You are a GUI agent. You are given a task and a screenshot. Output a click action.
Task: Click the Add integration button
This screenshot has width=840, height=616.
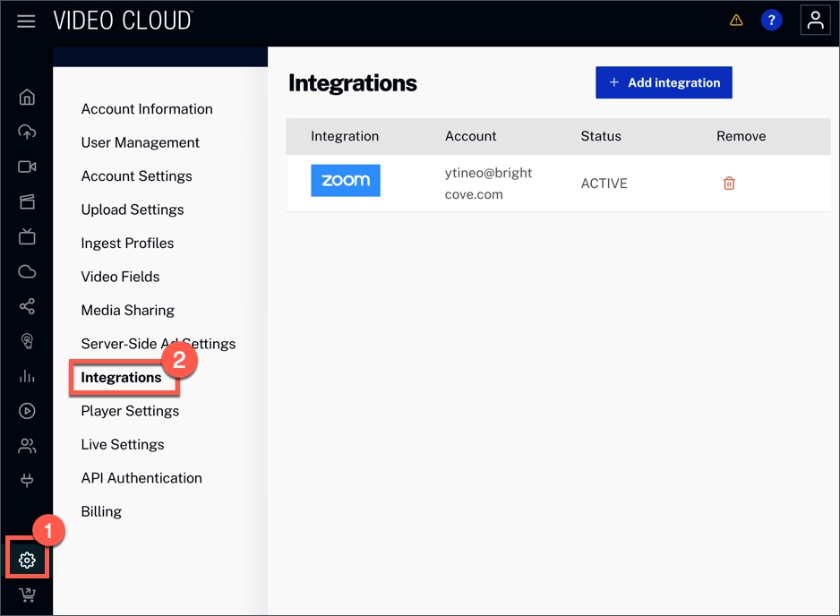[664, 82]
